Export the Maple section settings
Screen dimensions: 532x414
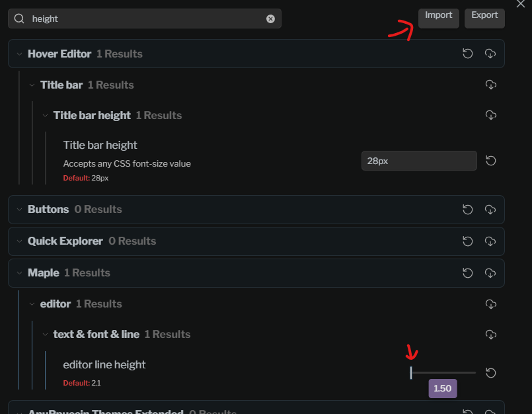[x=490, y=273]
